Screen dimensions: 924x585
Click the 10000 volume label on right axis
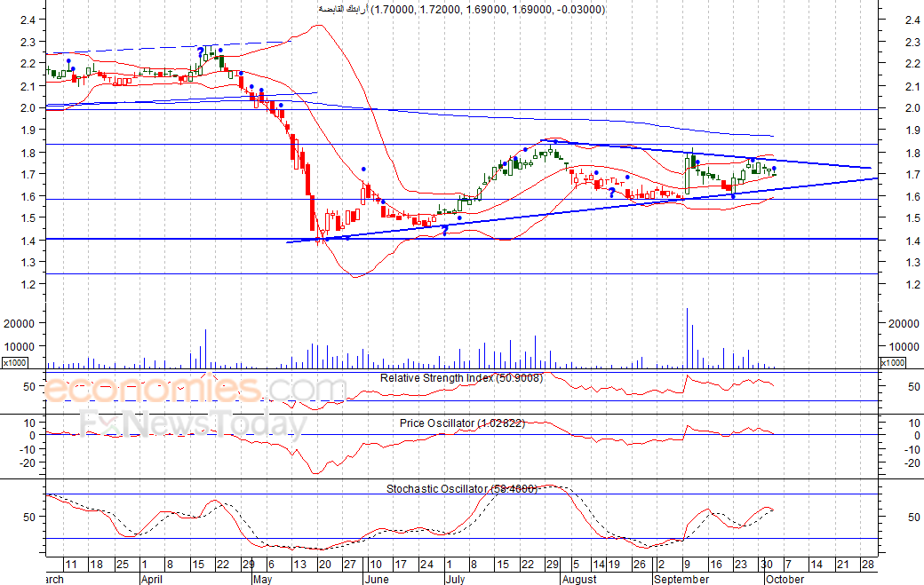(904, 346)
